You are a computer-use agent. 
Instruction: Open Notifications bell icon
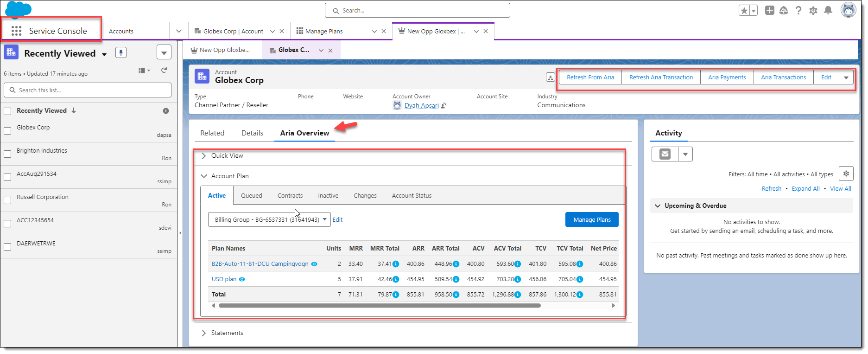point(828,10)
